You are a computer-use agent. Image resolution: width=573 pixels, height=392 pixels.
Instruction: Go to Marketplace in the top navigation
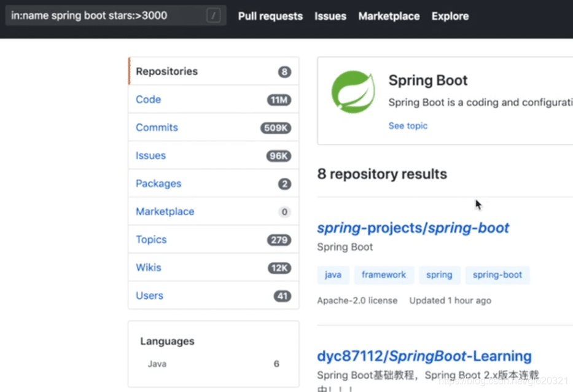[389, 16]
